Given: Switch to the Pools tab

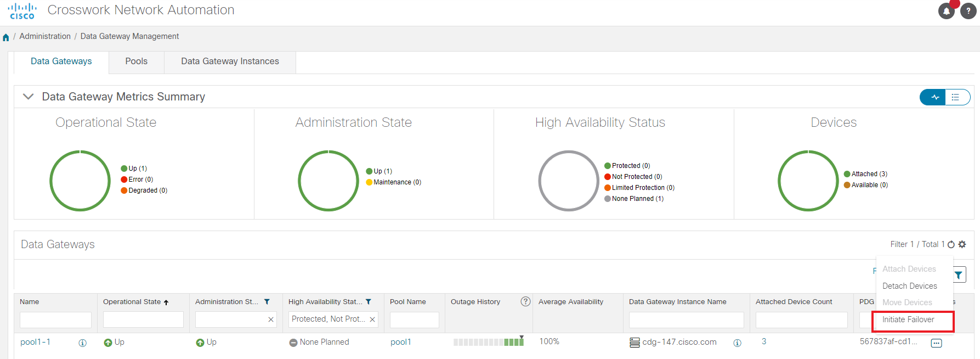Looking at the screenshot, I should pos(137,61).
